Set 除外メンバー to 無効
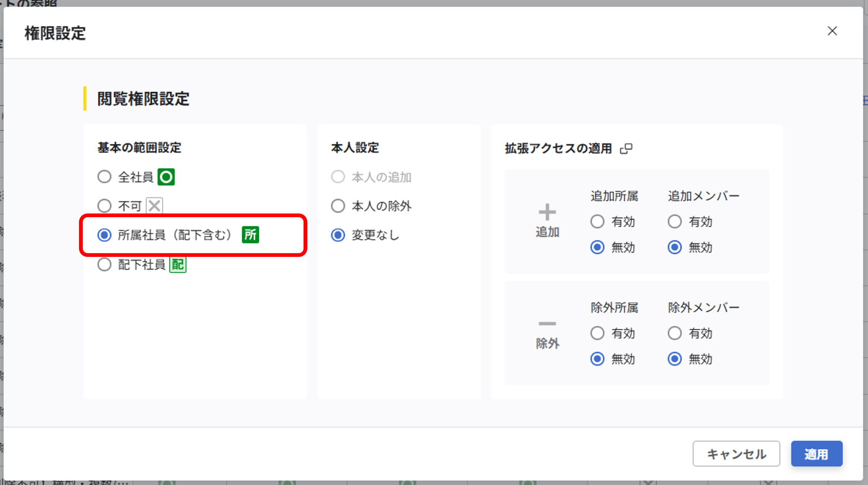868x485 pixels. click(x=674, y=359)
